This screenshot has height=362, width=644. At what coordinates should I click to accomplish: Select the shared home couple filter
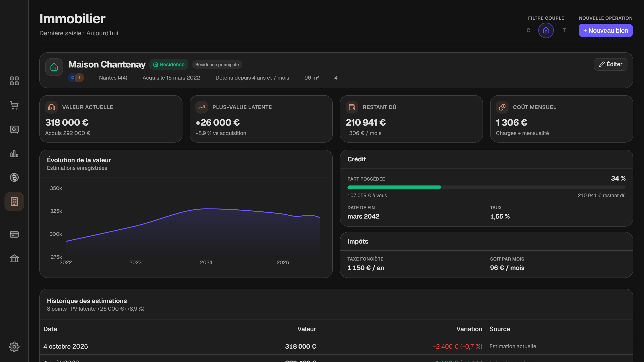(546, 30)
